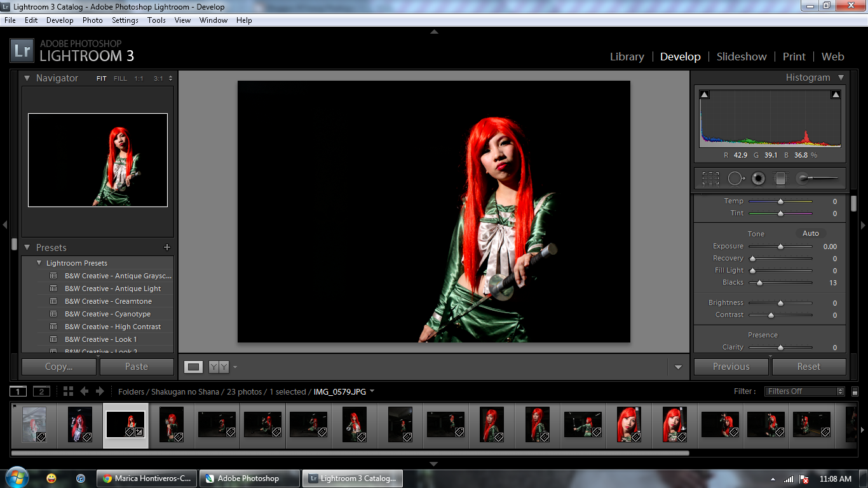Image resolution: width=868 pixels, height=488 pixels.
Task: Hide filmstrip with bottom-edge arrow
Action: [x=434, y=464]
